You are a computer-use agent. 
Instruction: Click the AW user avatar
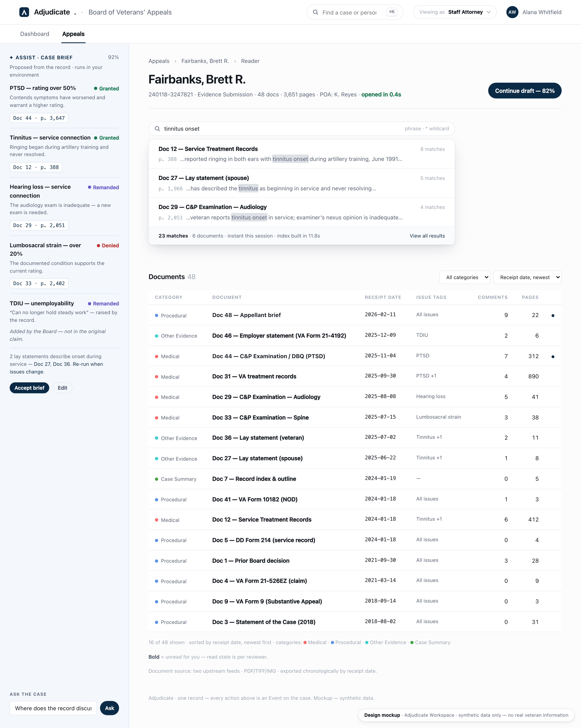(x=512, y=12)
